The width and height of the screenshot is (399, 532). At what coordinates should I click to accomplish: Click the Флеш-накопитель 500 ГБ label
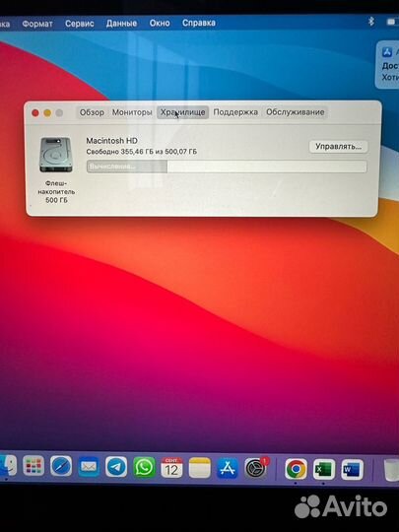(56, 192)
